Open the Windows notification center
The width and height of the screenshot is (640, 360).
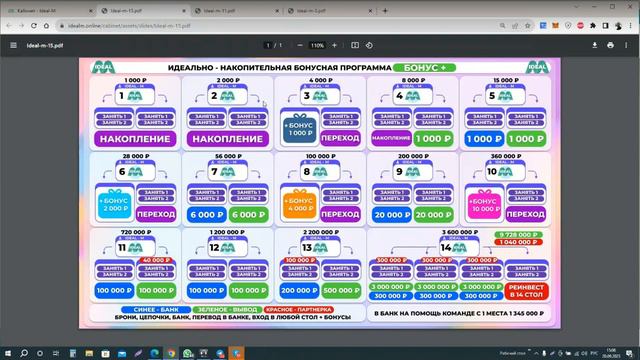(629, 353)
